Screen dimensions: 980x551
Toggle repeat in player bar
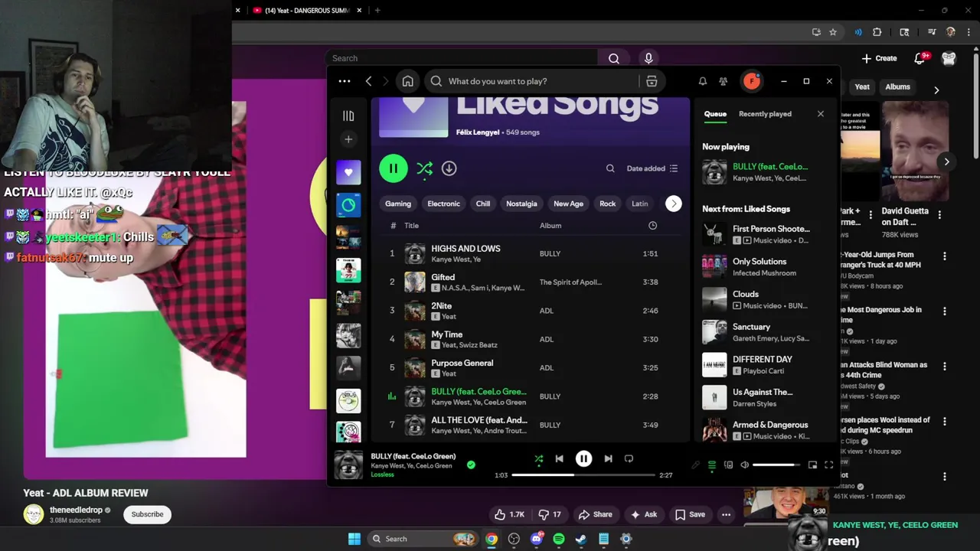coord(629,459)
